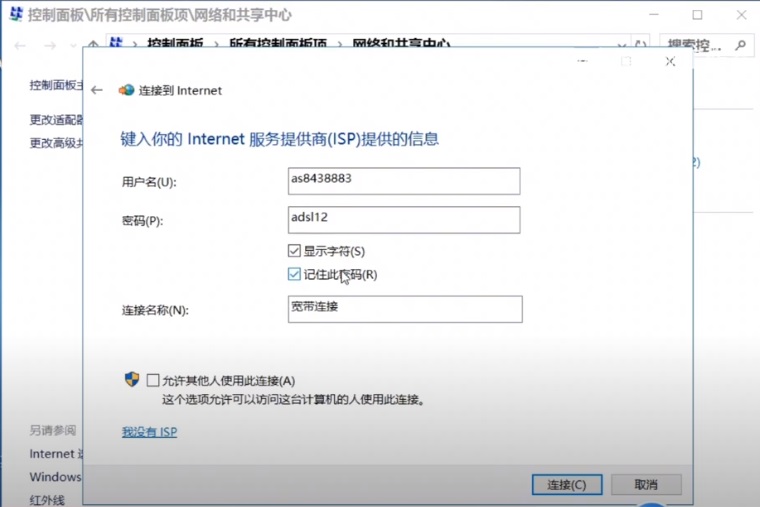Screen dimensions: 760x507
Task: Uncheck the 记住此密码(R) checkbox
Action: point(294,274)
